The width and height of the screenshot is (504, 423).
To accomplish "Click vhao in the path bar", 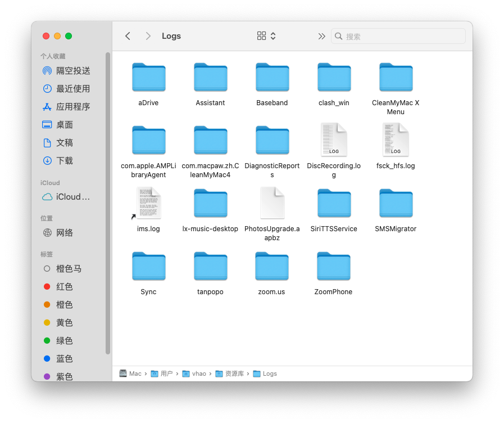I will click(198, 373).
